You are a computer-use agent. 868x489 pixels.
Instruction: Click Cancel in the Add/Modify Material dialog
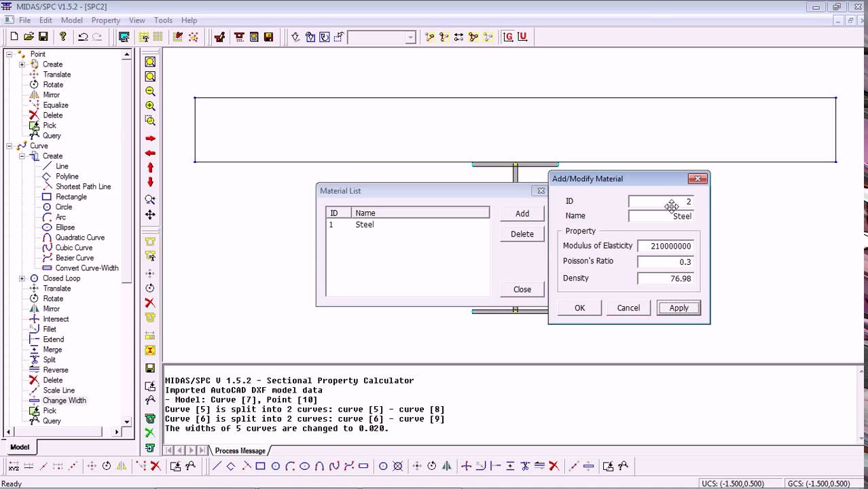pos(628,308)
